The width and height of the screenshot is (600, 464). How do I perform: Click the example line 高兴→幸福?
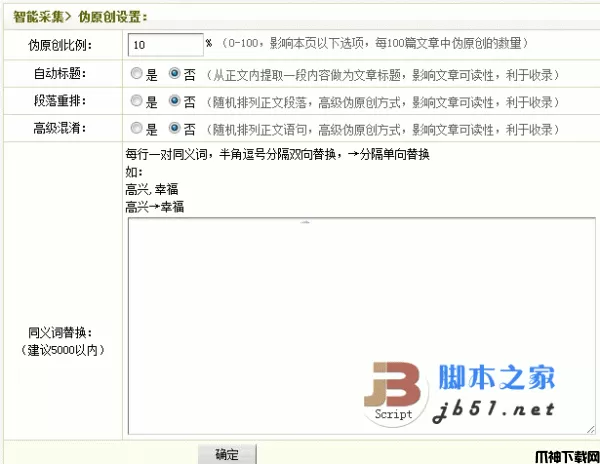155,207
